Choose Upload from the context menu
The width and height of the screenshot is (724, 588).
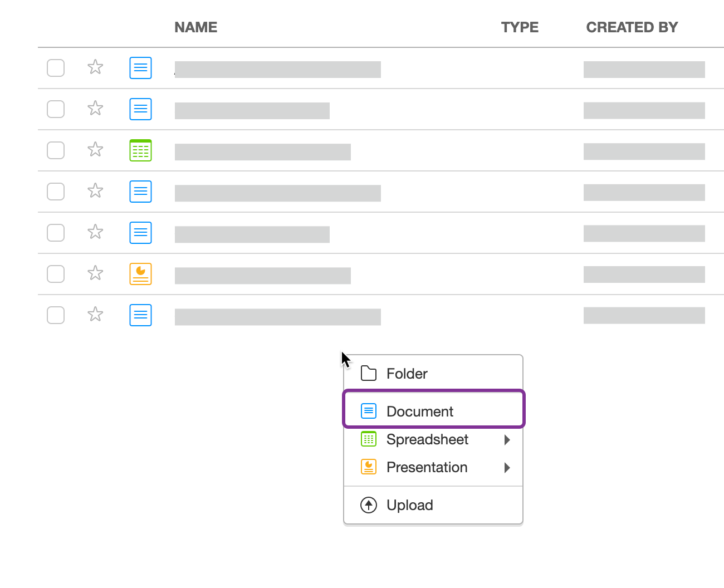tap(409, 505)
